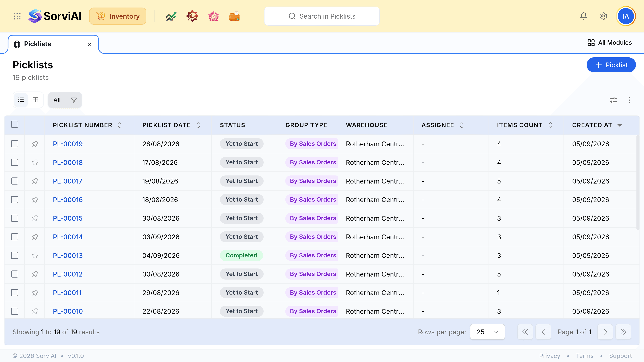Screen dimensions: 644x362
Task: Select checkbox for PL-00018
Action: [x=14, y=162]
